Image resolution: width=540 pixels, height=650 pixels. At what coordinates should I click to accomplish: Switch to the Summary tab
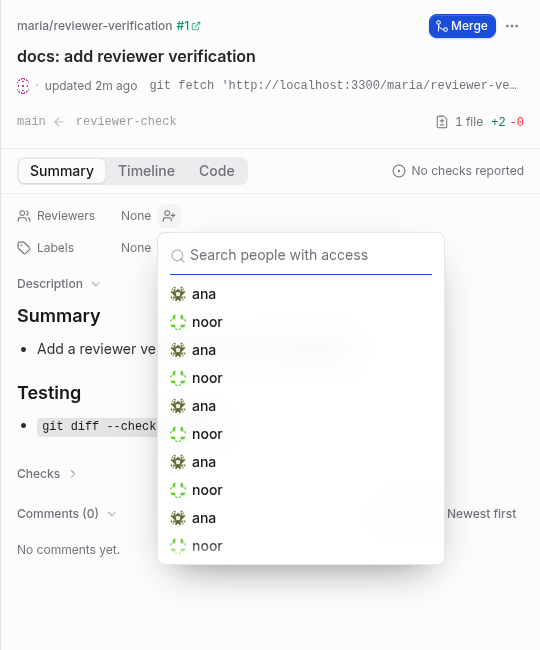click(62, 171)
